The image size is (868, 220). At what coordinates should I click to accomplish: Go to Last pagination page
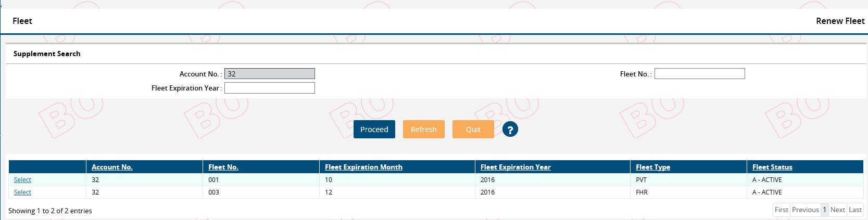point(856,210)
